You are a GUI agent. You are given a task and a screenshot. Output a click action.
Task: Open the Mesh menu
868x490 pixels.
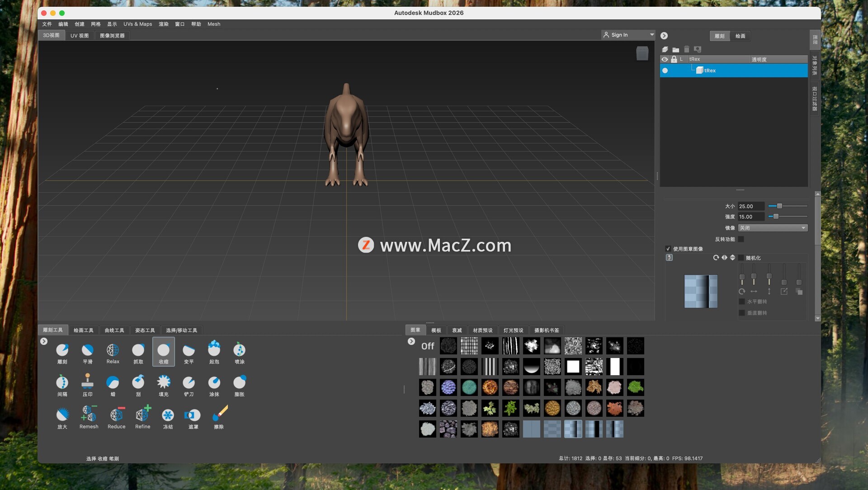214,24
